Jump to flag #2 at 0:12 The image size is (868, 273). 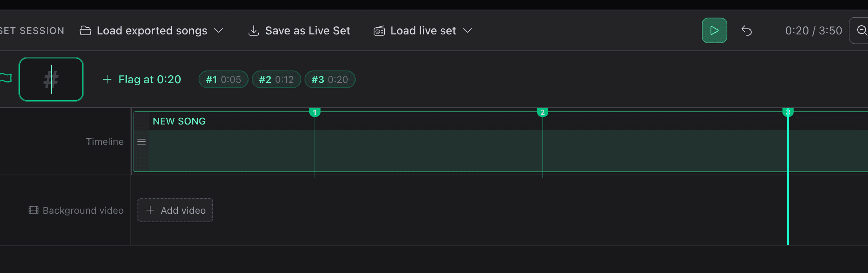click(x=276, y=79)
